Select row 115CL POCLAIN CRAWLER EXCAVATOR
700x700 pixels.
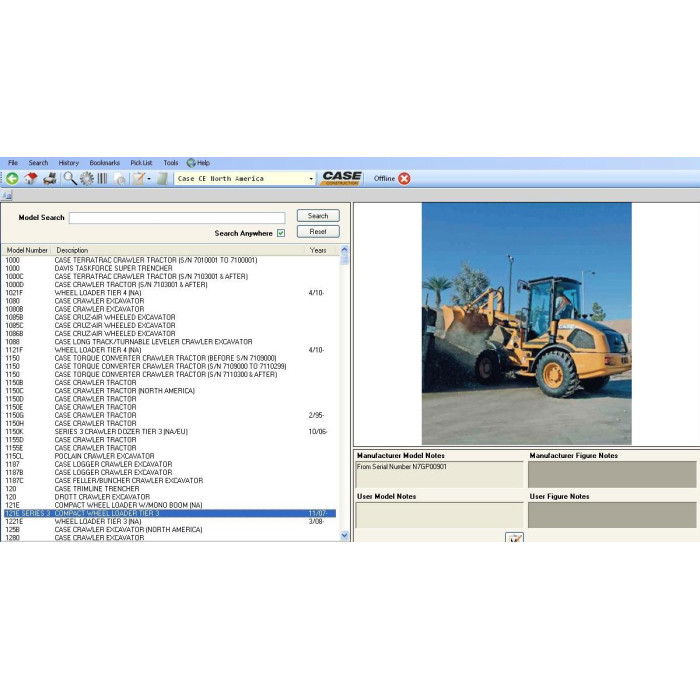170,456
